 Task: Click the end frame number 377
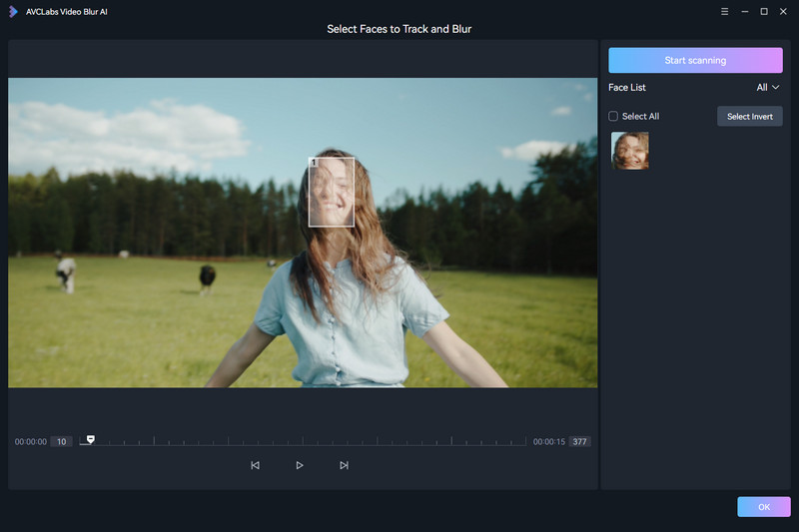(x=578, y=441)
